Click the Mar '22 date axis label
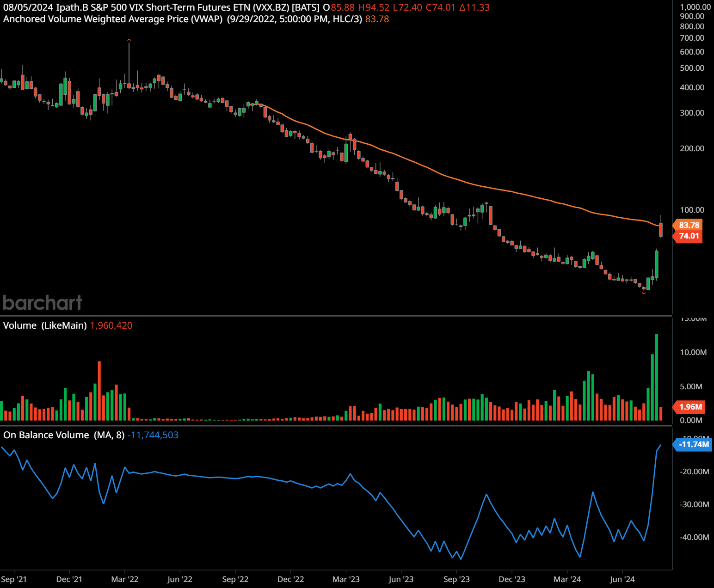Viewport: 714px width, 588px height. 125,579
